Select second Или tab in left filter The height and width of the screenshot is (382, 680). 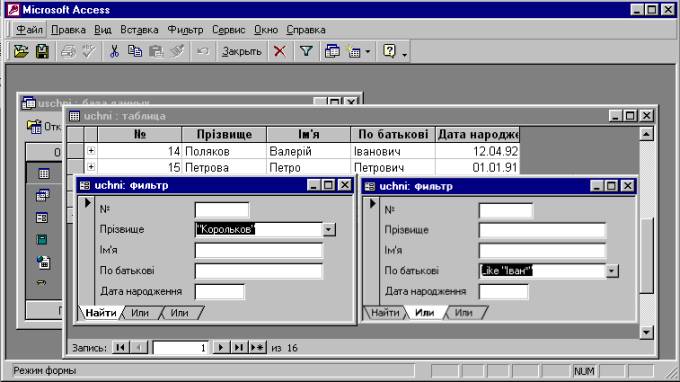[179, 313]
